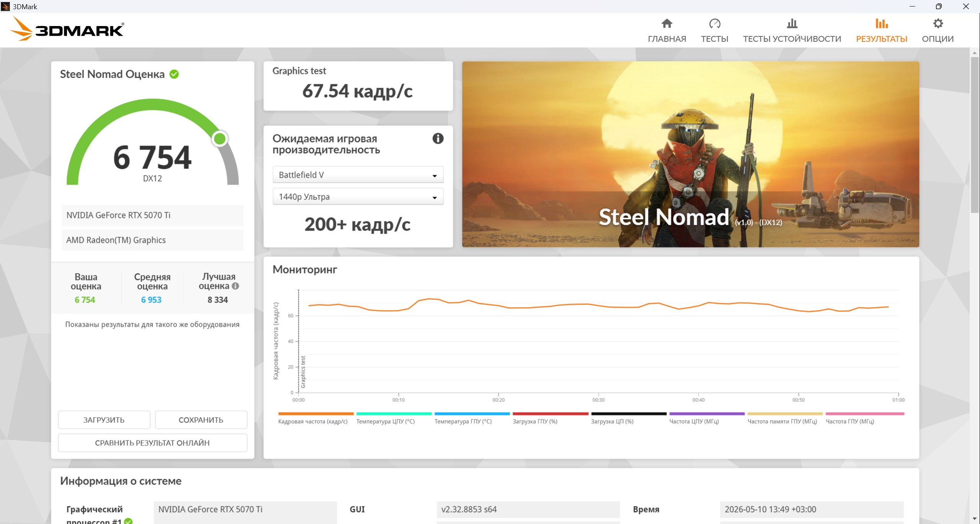Click the Steel Nomad banner image
980x524 pixels.
pos(690,154)
